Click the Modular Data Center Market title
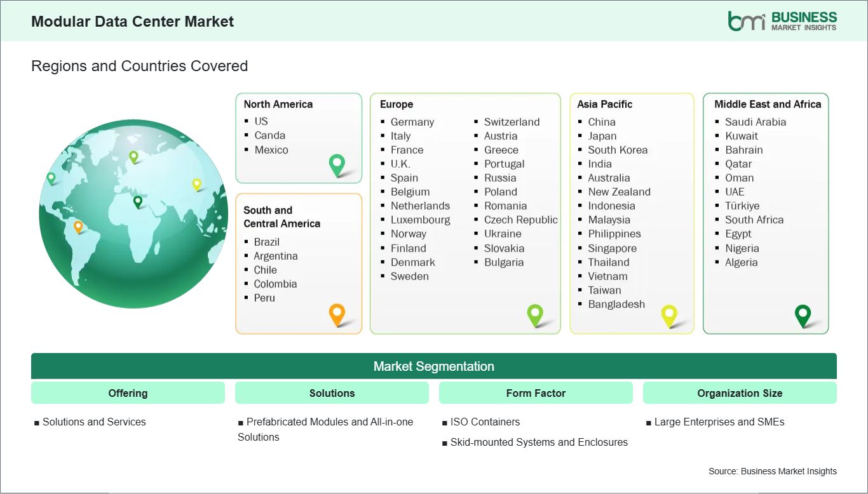 tap(132, 21)
